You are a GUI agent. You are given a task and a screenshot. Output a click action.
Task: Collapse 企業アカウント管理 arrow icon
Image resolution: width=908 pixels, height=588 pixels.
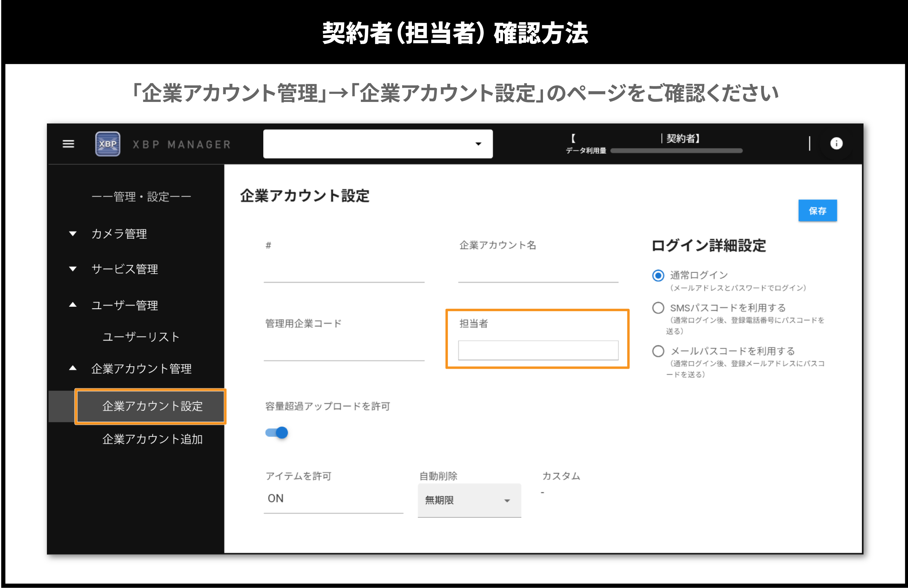pos(72,368)
